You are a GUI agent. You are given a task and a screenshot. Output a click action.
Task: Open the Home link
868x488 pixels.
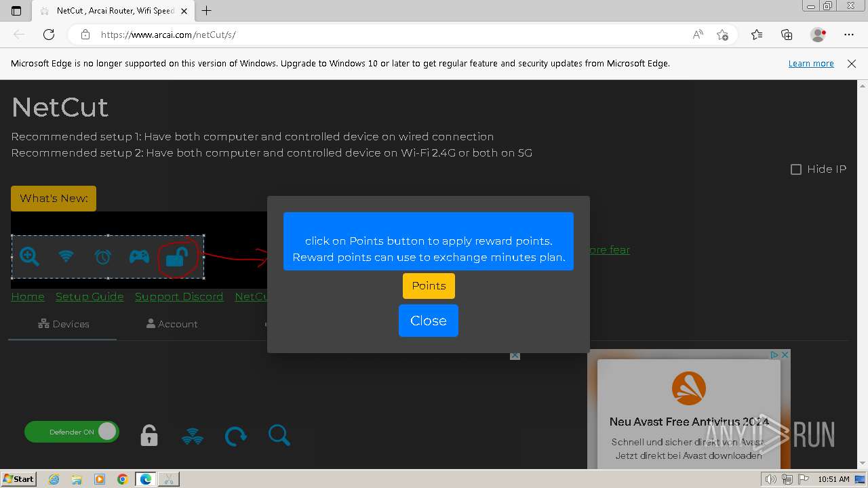[28, 297]
